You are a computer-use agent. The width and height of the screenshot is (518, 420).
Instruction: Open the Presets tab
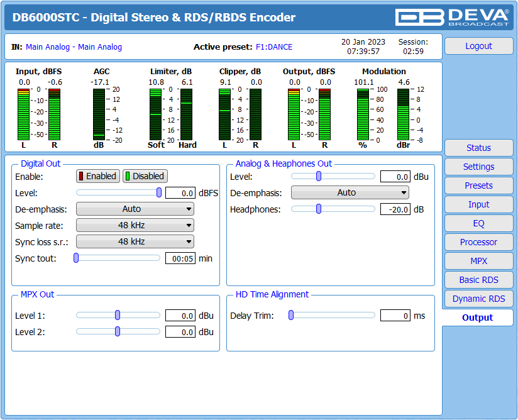tap(478, 185)
